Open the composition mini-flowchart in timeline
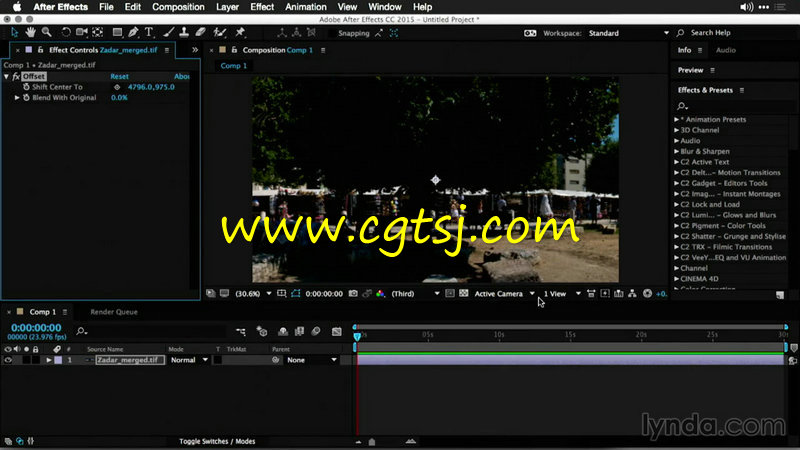This screenshot has height=450, width=800. coord(241,332)
